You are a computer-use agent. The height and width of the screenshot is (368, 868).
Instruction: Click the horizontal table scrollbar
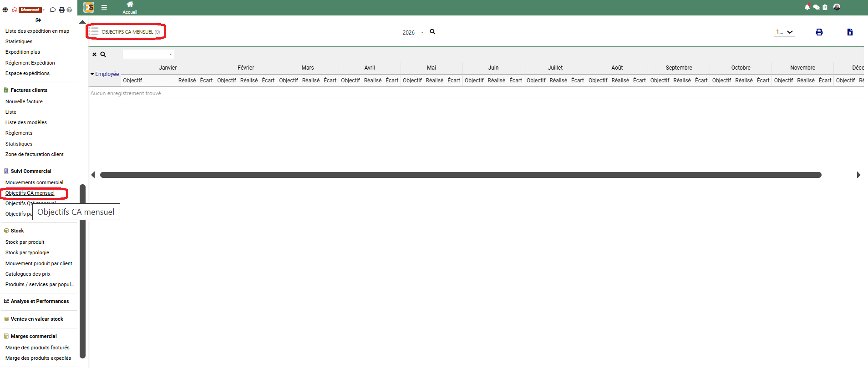460,175
